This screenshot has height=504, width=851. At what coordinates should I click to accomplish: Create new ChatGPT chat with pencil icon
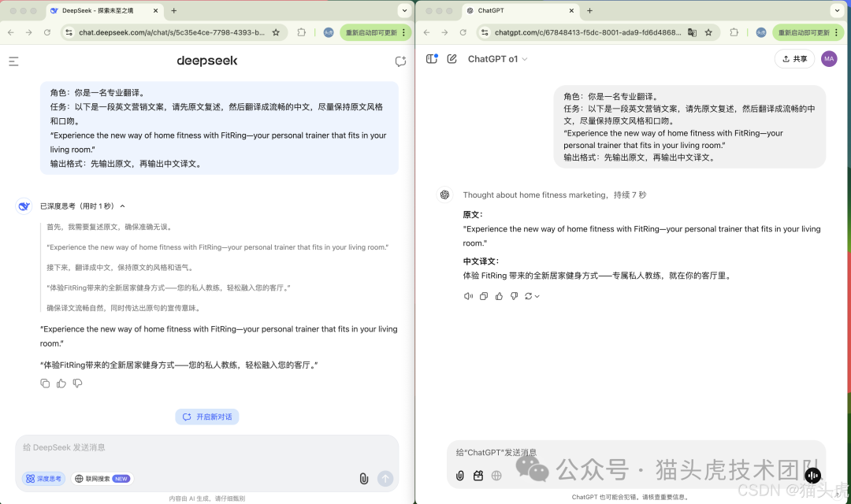pos(452,58)
